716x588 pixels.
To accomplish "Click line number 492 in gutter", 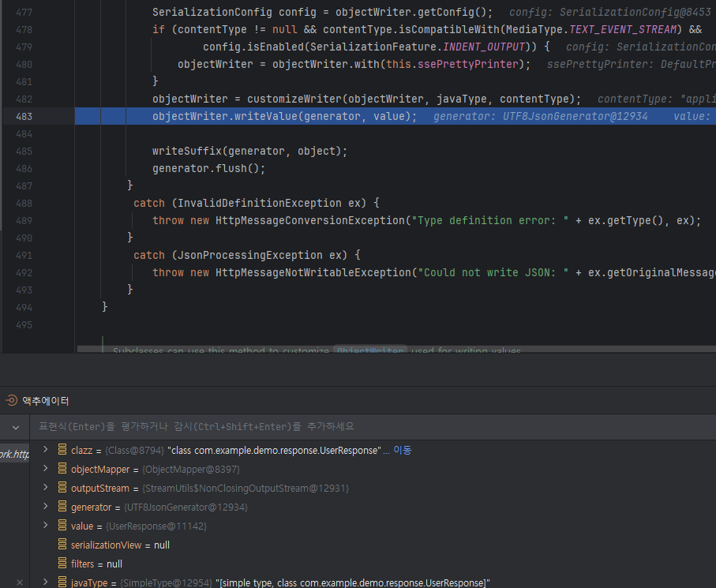I will click(24, 272).
